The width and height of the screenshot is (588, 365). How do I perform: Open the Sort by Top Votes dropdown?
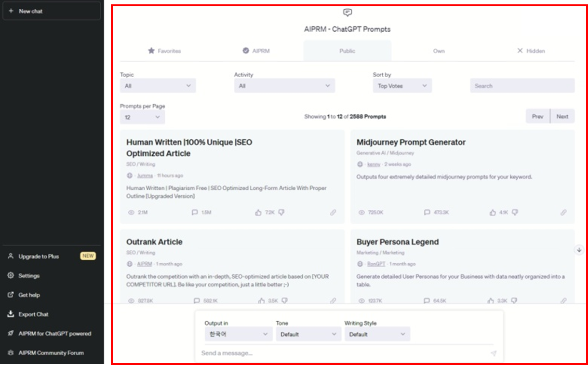402,86
